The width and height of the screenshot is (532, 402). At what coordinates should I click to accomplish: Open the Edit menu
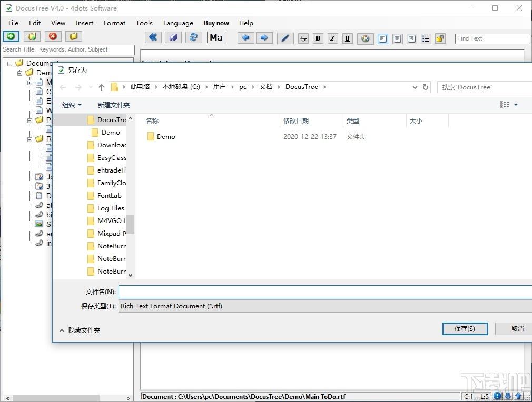tap(35, 23)
